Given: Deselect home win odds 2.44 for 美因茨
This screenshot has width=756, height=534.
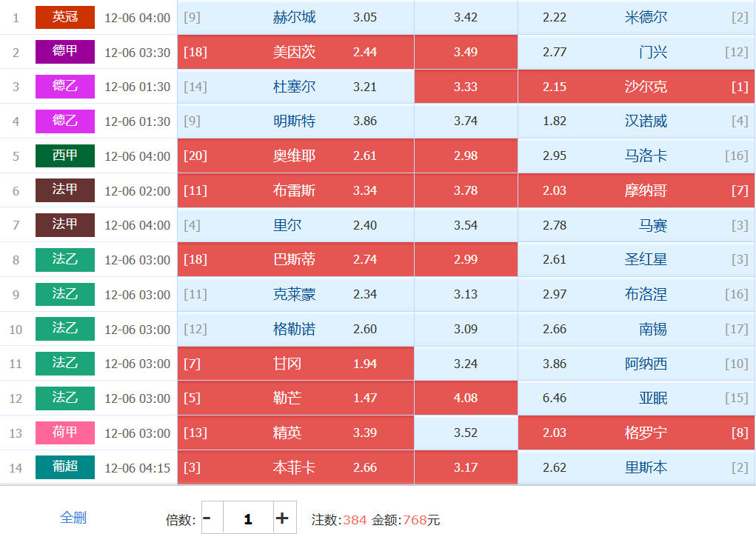Looking at the screenshot, I should tap(295, 52).
